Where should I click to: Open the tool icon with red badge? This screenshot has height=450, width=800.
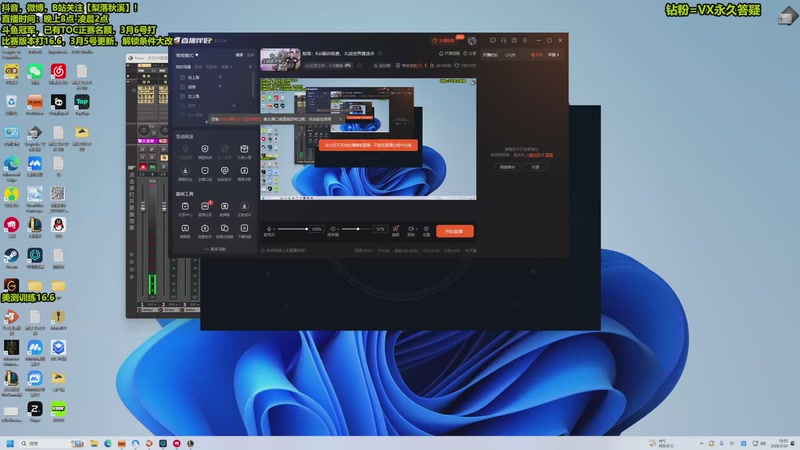(205, 206)
